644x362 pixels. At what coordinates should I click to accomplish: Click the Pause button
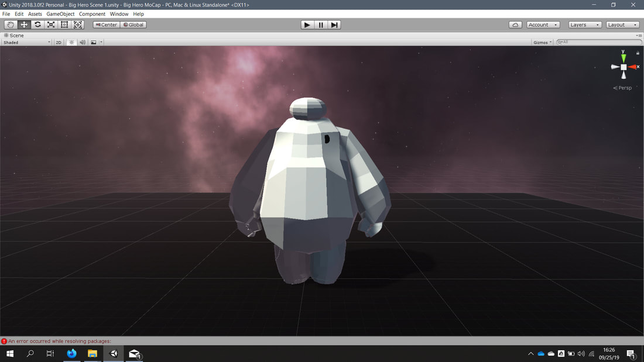point(321,25)
